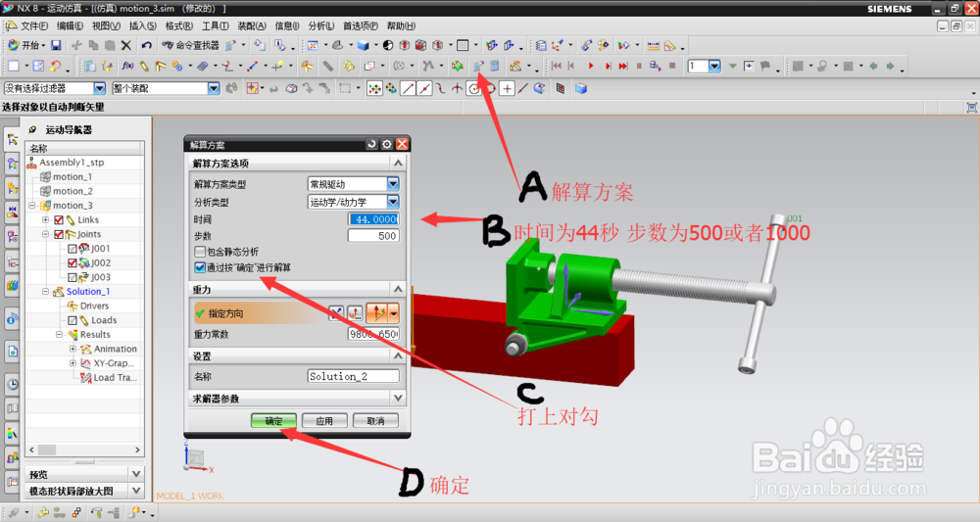Click the 应用 button
This screenshot has height=522, width=980.
click(324, 421)
